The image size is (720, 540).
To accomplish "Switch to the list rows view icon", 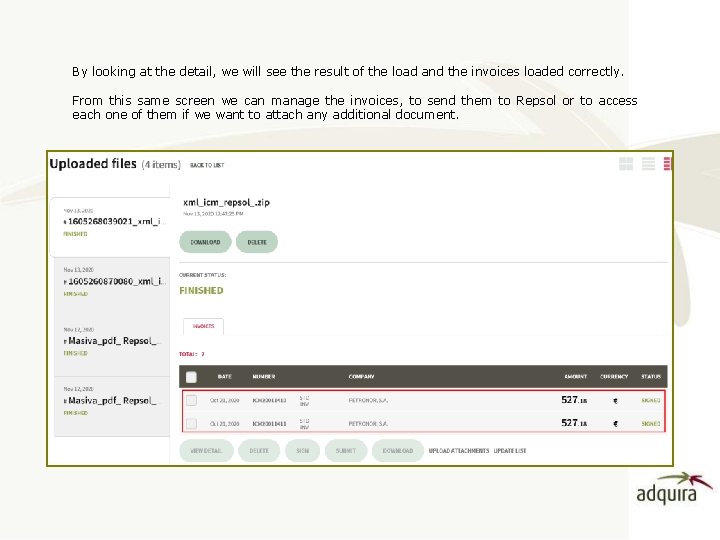I will 648,163.
